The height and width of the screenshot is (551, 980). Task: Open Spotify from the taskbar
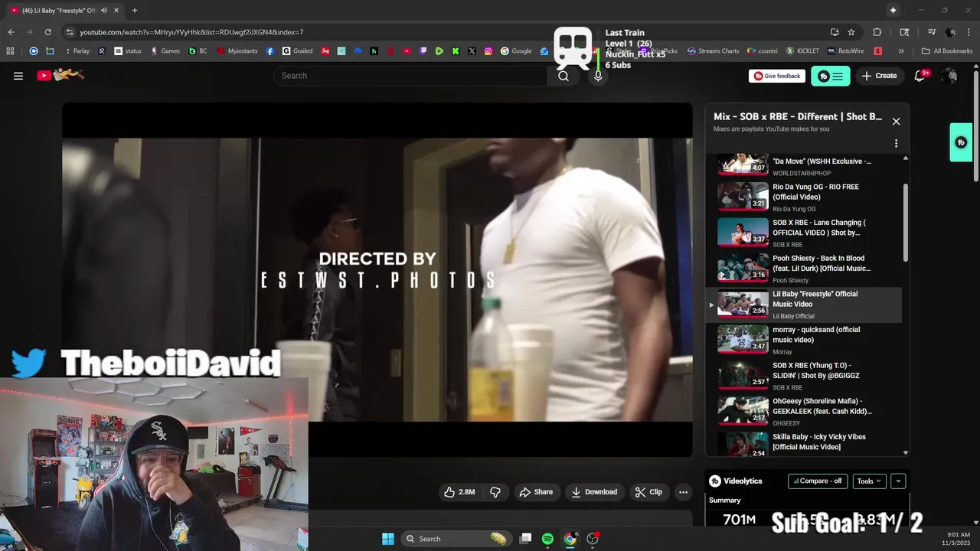547,539
